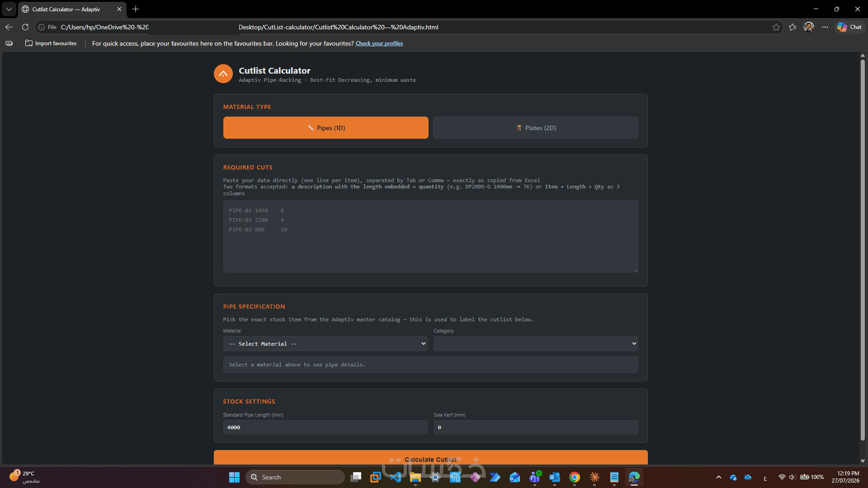Open the tab actions menu chevron
Viewport: 868px width, 488px height.
[x=9, y=9]
